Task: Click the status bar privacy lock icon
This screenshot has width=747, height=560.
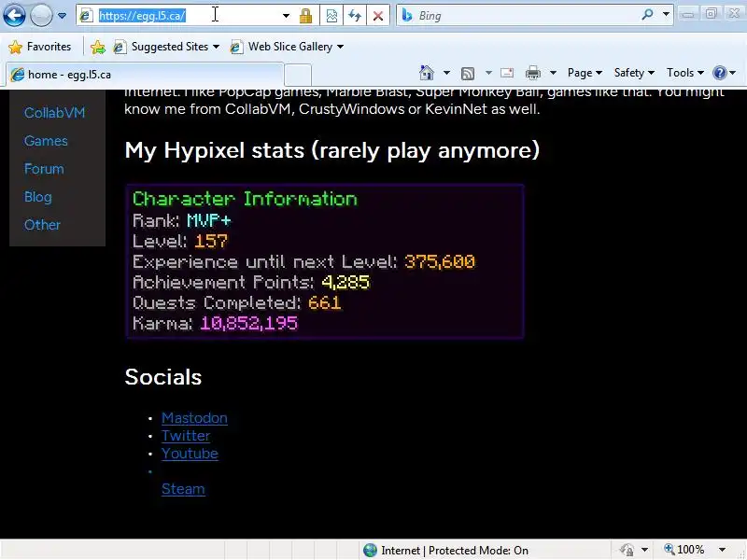Action: pos(627,550)
